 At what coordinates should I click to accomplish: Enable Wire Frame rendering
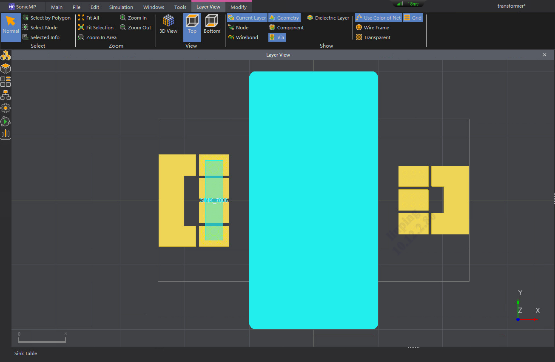(x=372, y=27)
